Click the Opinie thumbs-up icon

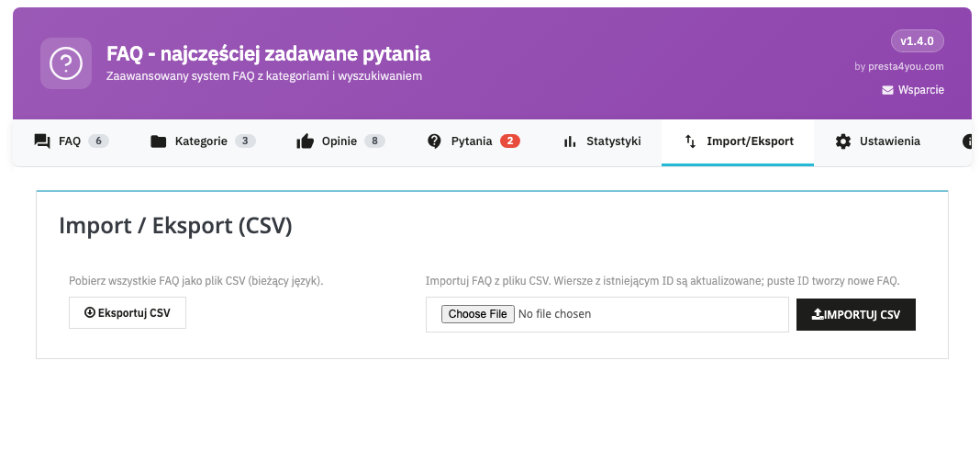coord(305,141)
